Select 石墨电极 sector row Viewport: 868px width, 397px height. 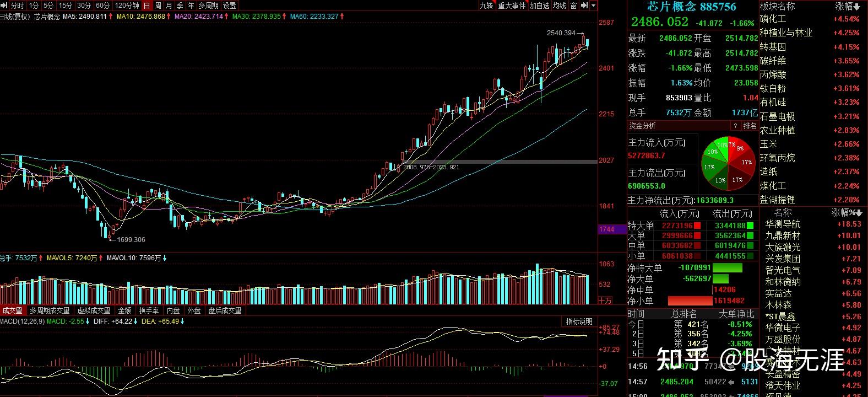coord(810,116)
